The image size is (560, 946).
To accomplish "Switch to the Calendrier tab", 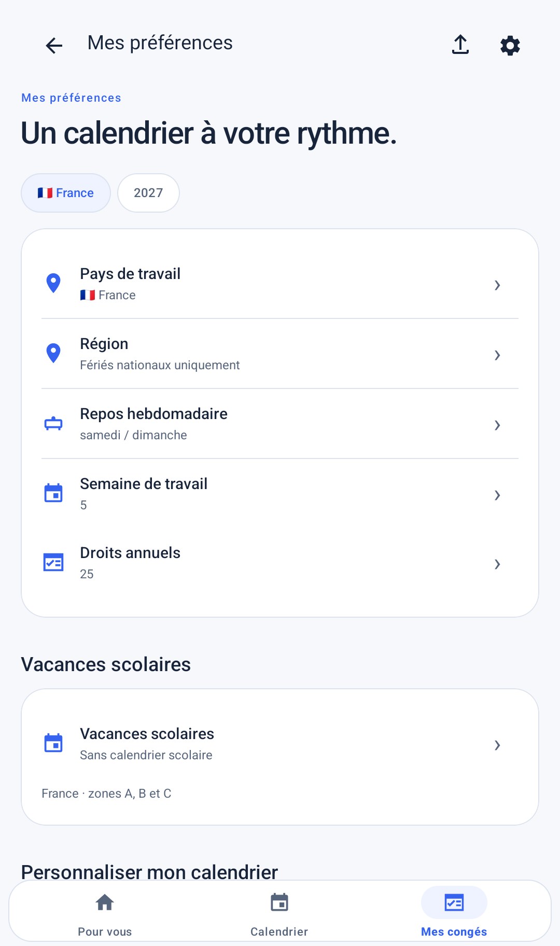I will (x=279, y=915).
